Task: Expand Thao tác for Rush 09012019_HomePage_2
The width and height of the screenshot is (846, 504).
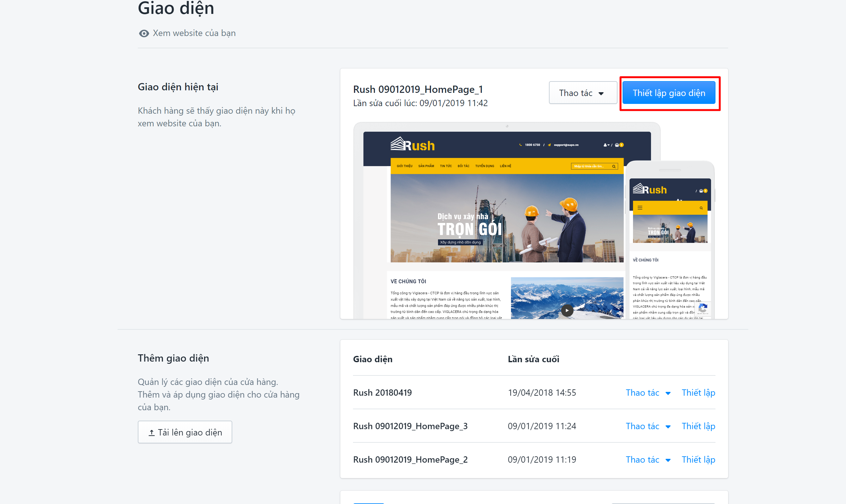Action: (648, 459)
